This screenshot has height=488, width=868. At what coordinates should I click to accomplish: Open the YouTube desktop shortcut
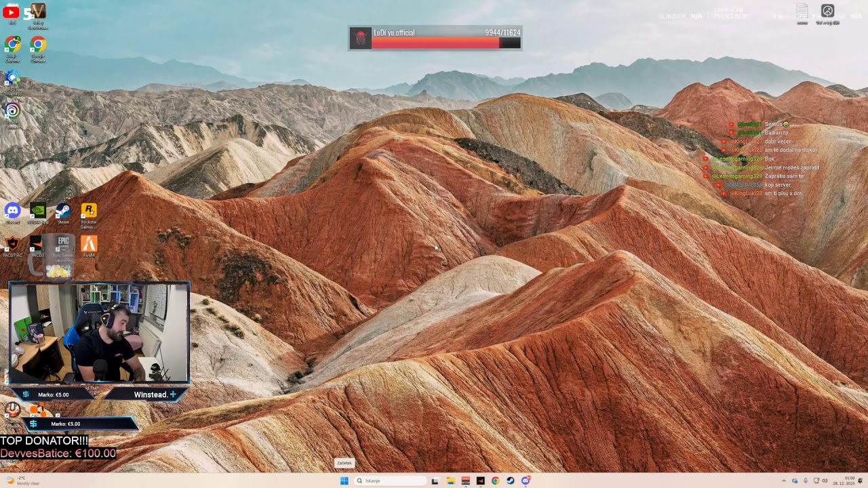pyautogui.click(x=12, y=14)
